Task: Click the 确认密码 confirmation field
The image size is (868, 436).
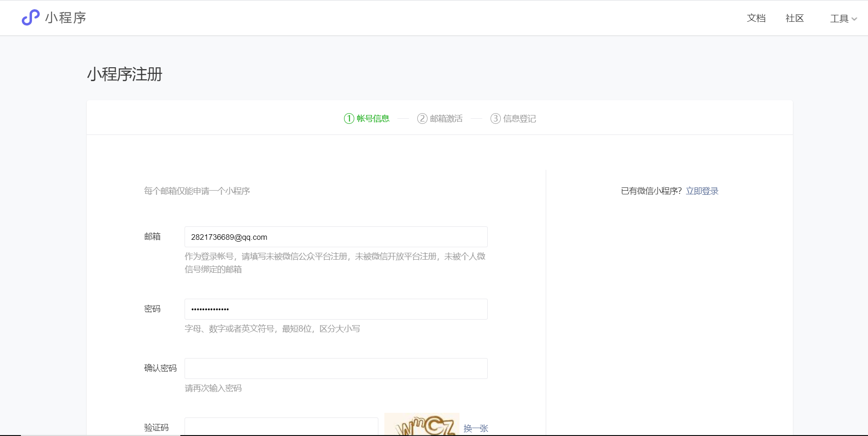Action: [x=336, y=368]
